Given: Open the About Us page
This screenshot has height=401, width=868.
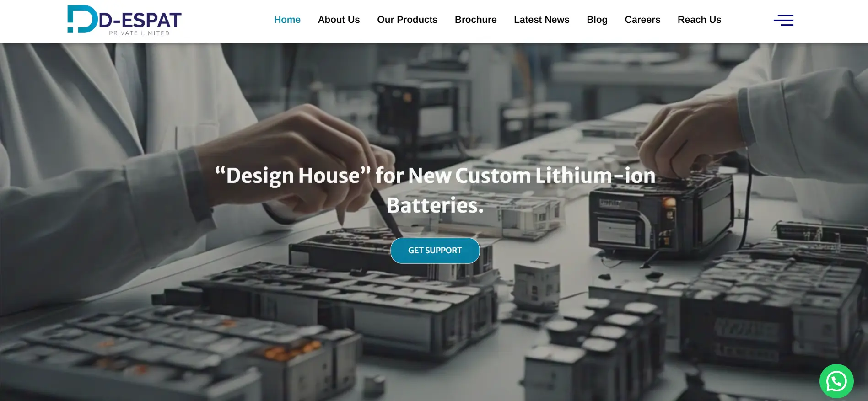Looking at the screenshot, I should [x=339, y=20].
